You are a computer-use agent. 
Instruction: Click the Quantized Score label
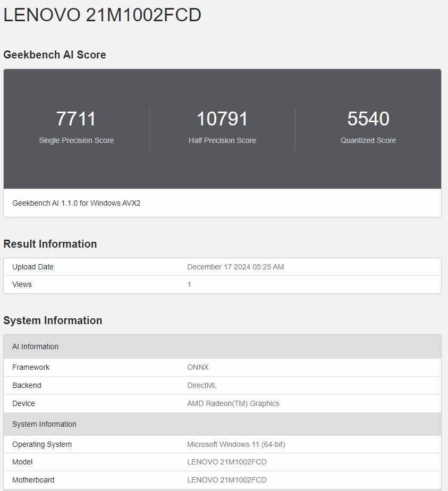coord(368,140)
